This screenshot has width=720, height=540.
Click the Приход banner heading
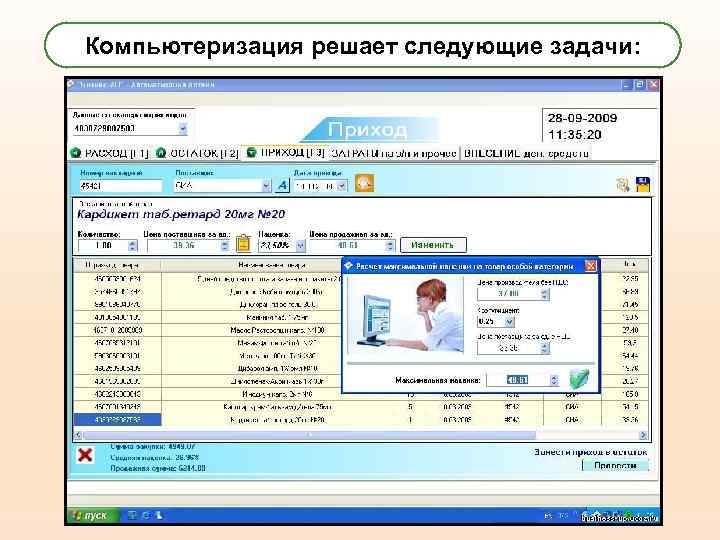367,130
